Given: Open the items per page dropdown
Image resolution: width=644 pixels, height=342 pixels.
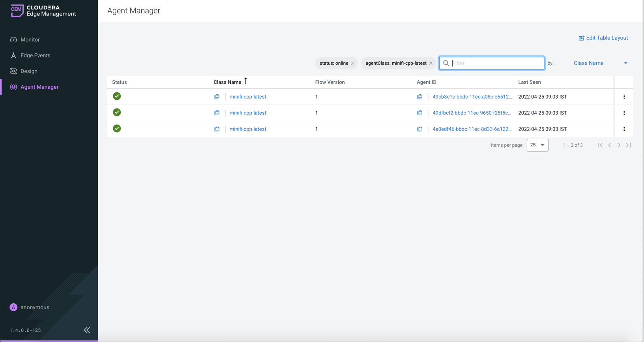Looking at the screenshot, I should [537, 145].
